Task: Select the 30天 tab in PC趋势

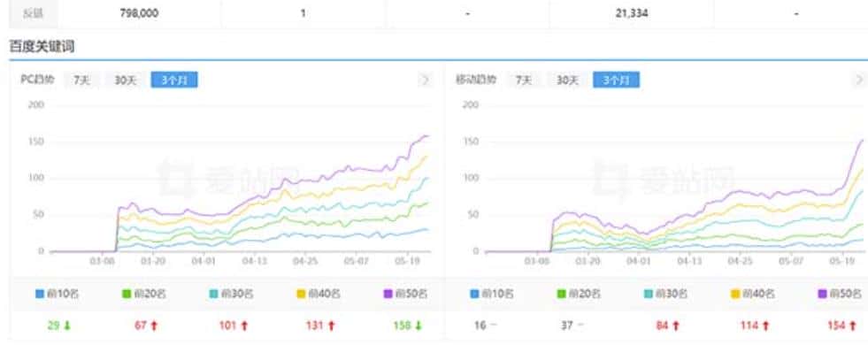Action: point(126,80)
